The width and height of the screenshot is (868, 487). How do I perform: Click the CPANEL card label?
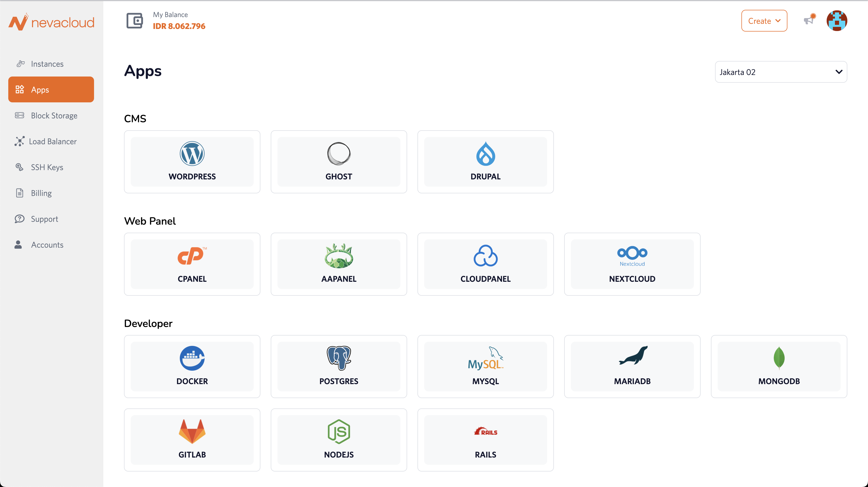click(x=192, y=279)
